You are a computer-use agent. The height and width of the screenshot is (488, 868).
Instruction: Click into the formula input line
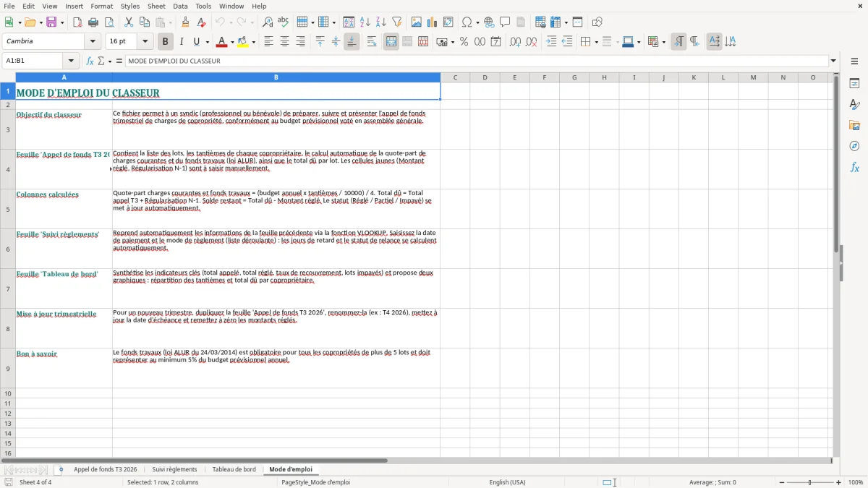click(477, 61)
